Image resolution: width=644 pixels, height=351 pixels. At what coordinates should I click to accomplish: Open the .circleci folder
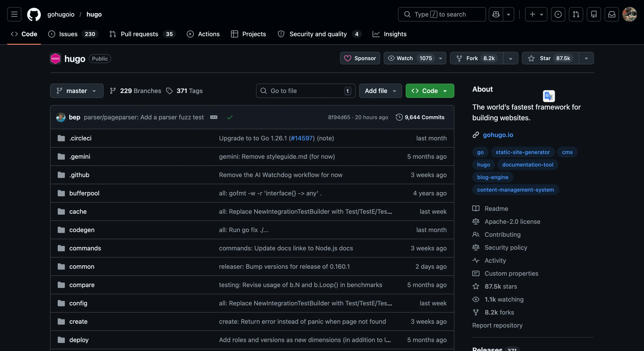point(80,138)
